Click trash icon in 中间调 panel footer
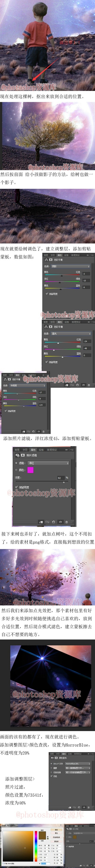Screen dimensions: 95x868 tap(43, 431)
